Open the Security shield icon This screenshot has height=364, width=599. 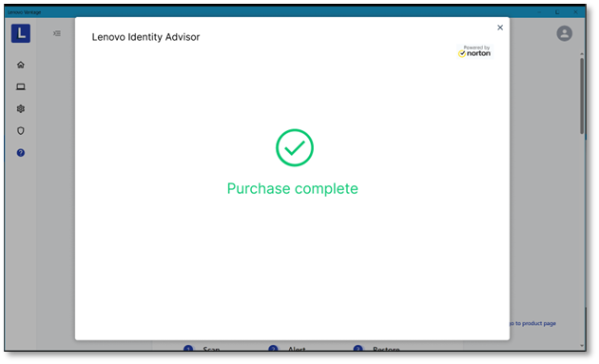point(21,130)
